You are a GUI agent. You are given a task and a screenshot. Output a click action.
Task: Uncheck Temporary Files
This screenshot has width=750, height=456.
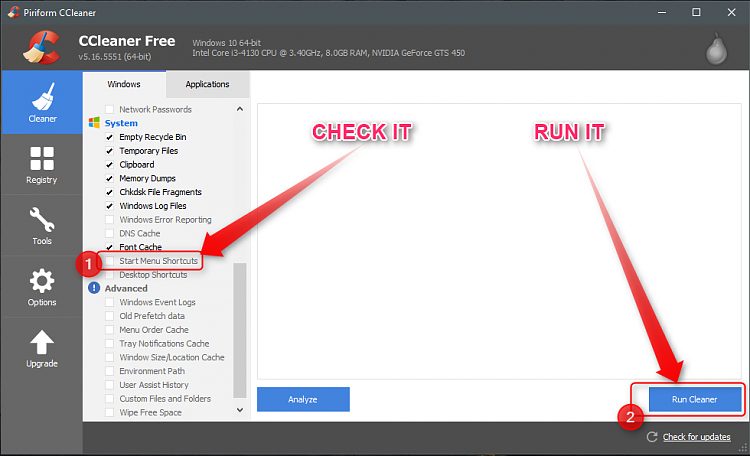110,151
